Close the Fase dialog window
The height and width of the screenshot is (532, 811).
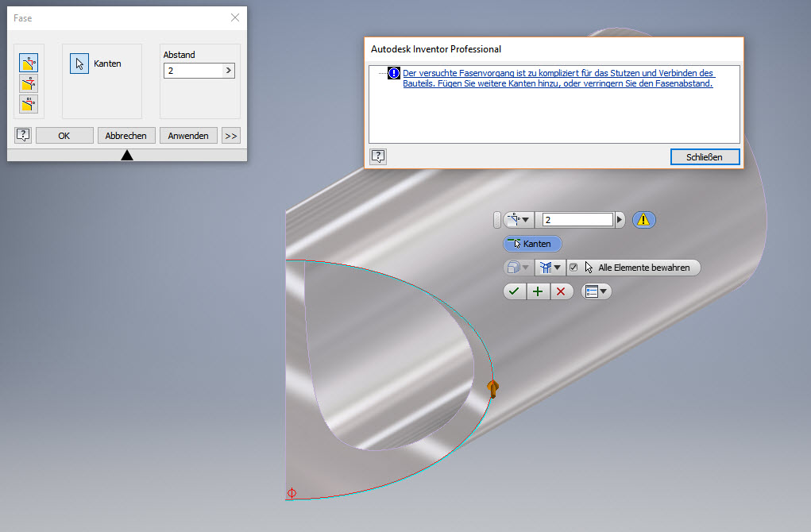(235, 17)
